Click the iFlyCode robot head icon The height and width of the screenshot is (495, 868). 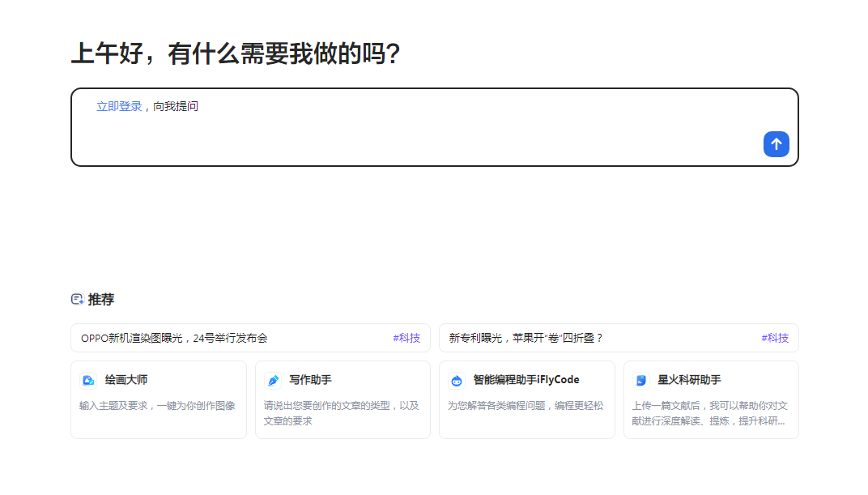click(455, 379)
